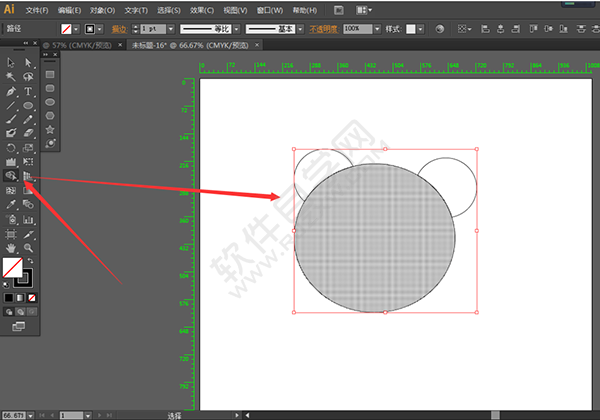
Task: Pick the Pen tool in toolbox
Action: tap(11, 91)
